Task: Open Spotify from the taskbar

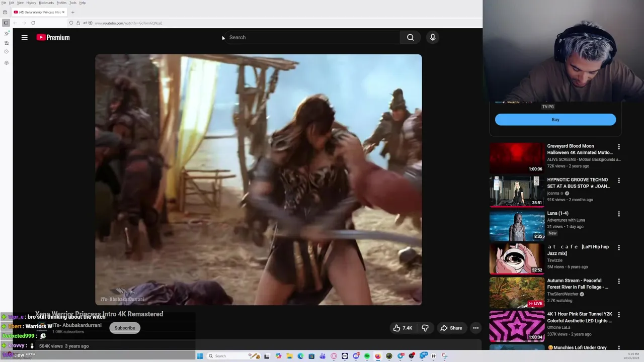Action: pyautogui.click(x=367, y=356)
